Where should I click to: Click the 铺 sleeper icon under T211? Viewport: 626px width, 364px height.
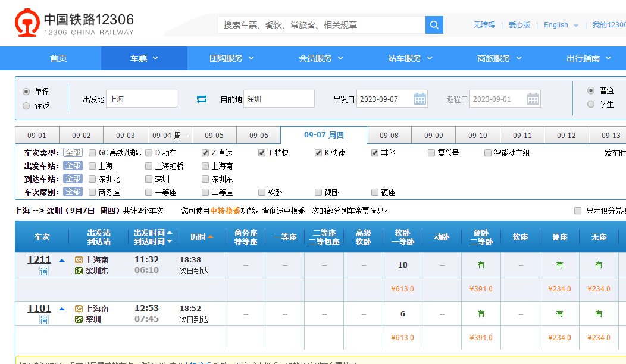coord(44,271)
